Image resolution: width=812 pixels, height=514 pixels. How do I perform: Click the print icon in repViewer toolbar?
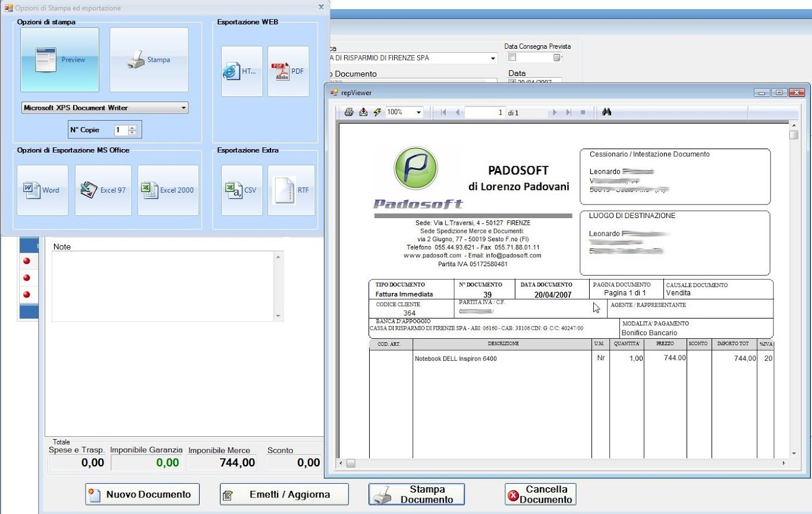pos(350,112)
